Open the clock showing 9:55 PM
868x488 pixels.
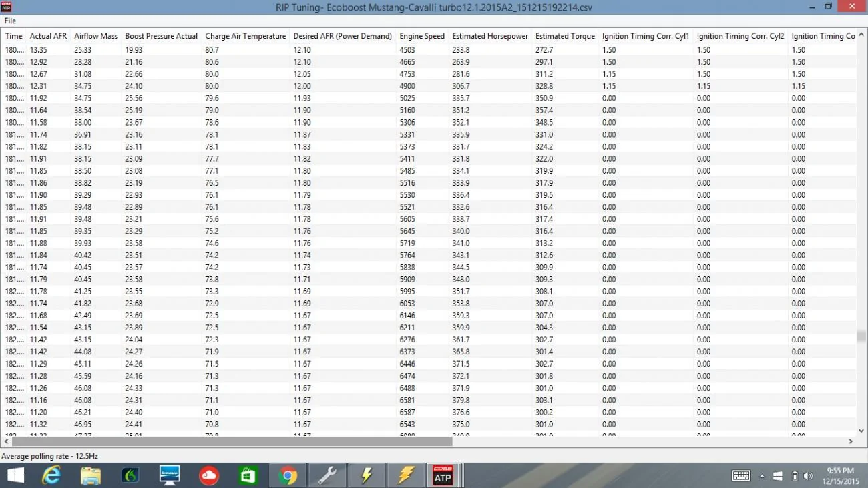840,475
